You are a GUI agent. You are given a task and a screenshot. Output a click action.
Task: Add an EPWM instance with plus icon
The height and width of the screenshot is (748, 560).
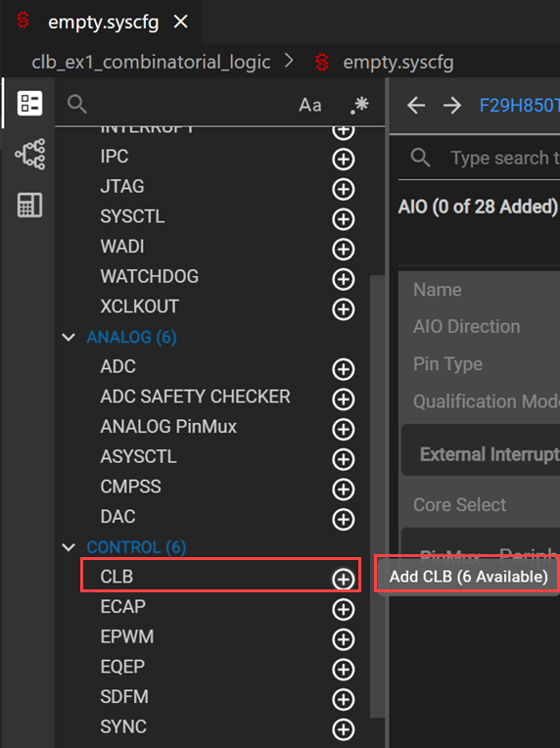[x=343, y=639]
